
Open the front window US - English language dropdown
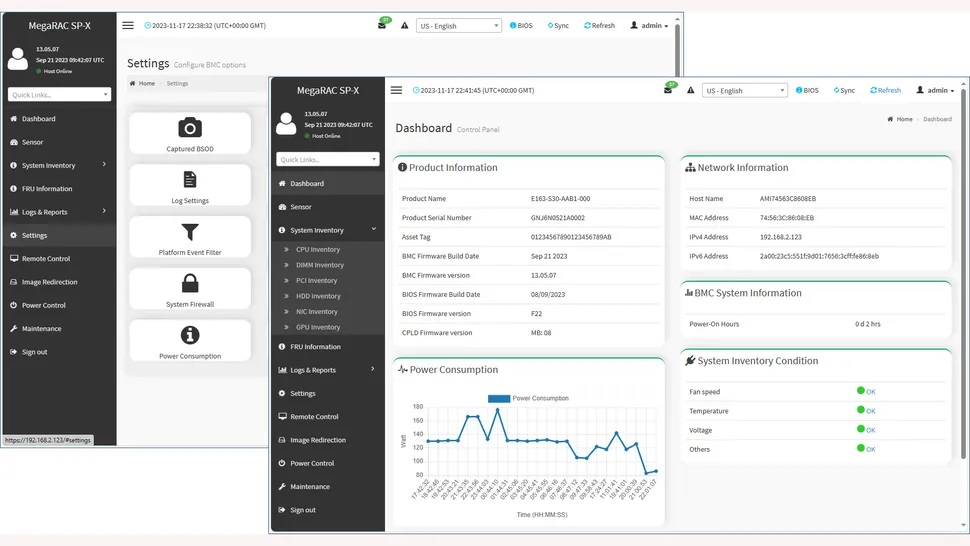(745, 90)
